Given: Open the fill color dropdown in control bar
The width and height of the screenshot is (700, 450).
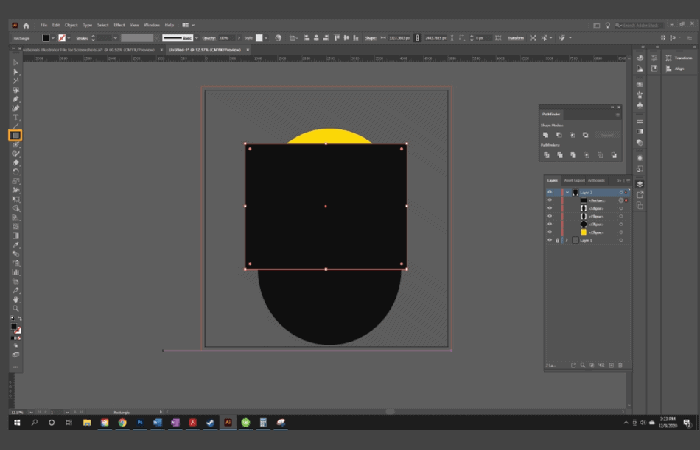Looking at the screenshot, I should (53, 38).
